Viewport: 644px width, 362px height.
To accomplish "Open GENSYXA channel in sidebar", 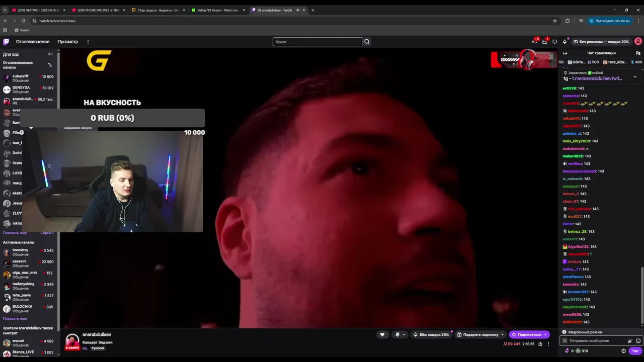I will point(29,89).
